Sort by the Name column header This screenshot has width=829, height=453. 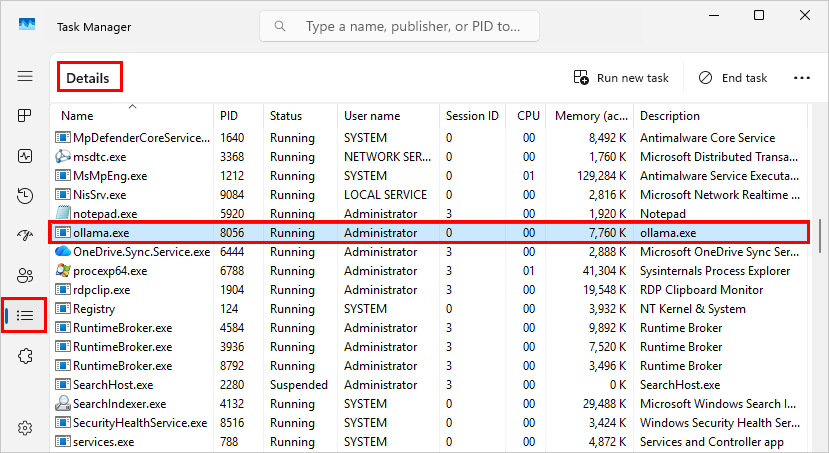[77, 116]
